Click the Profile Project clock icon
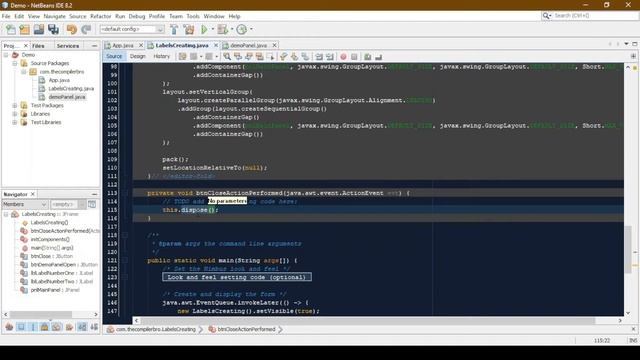Screen dimensions: 640x360 242,29
